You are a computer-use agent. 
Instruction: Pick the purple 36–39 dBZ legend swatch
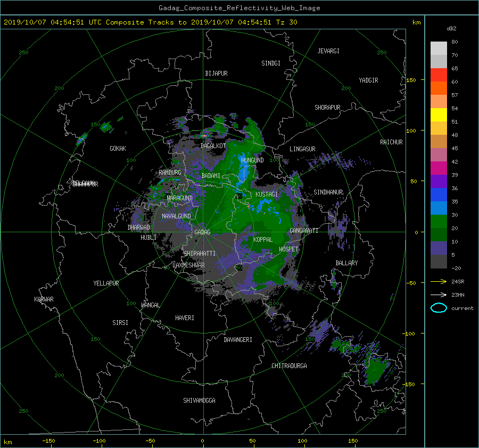click(439, 181)
